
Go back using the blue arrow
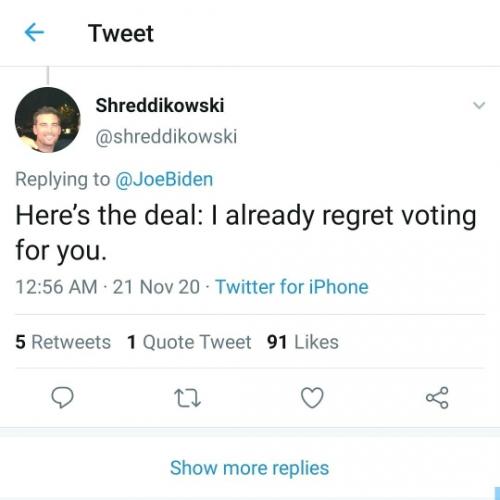click(34, 33)
